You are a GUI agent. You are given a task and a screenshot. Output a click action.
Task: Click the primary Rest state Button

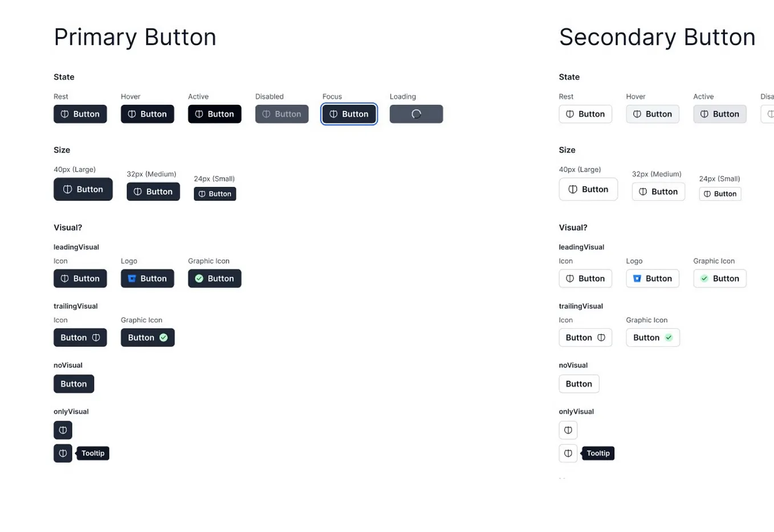pyautogui.click(x=80, y=114)
